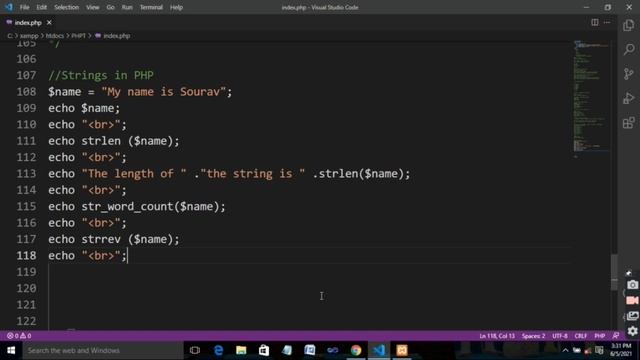This screenshot has width=640, height=360.
Task: Open the Help menu
Action: [x=176, y=7]
